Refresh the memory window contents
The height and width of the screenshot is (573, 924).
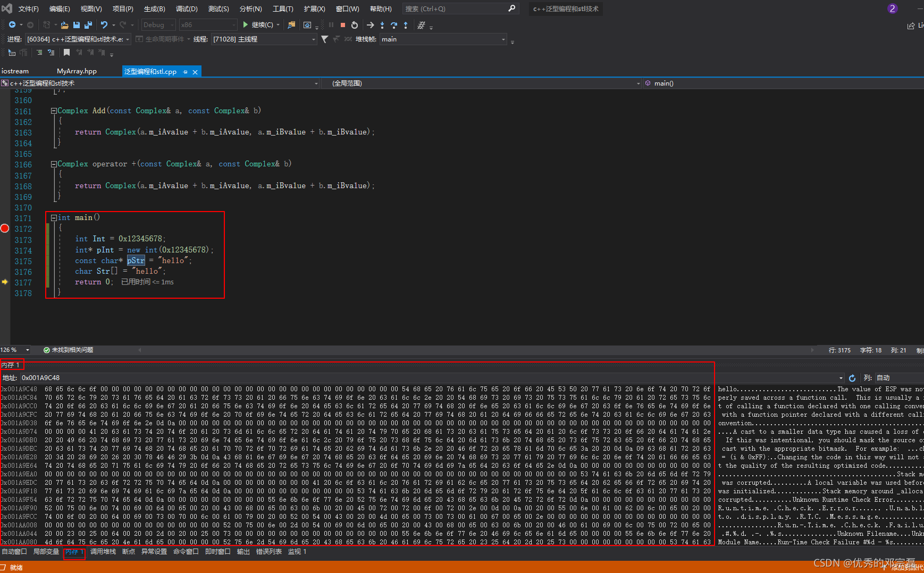pyautogui.click(x=852, y=378)
